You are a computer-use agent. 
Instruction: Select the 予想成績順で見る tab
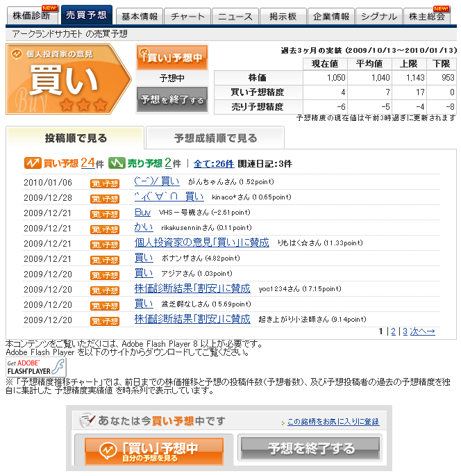coord(215,138)
